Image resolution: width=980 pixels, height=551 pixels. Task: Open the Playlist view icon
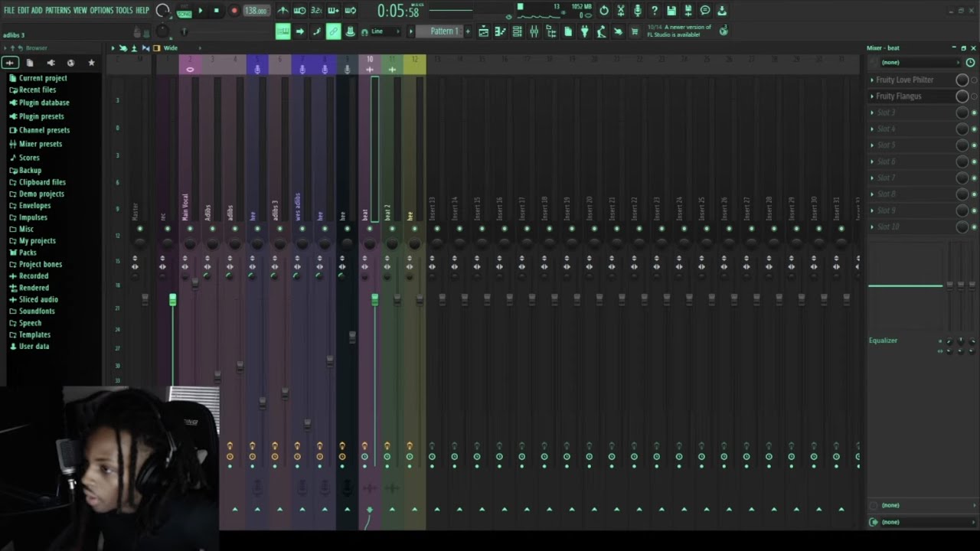point(484,31)
